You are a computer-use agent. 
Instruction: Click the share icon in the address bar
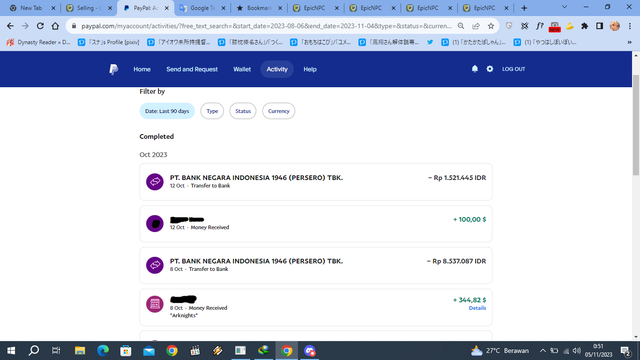click(x=476, y=26)
